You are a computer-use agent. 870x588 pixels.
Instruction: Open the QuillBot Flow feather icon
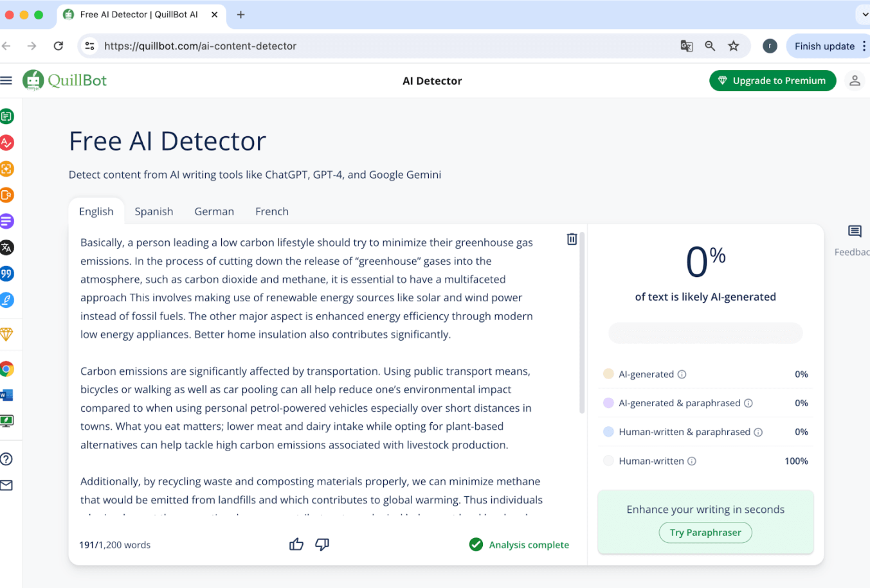(x=6, y=300)
